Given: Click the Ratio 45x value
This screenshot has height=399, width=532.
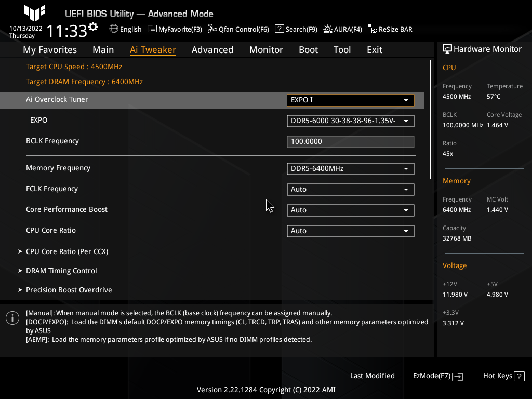Looking at the screenshot, I should coord(448,154).
